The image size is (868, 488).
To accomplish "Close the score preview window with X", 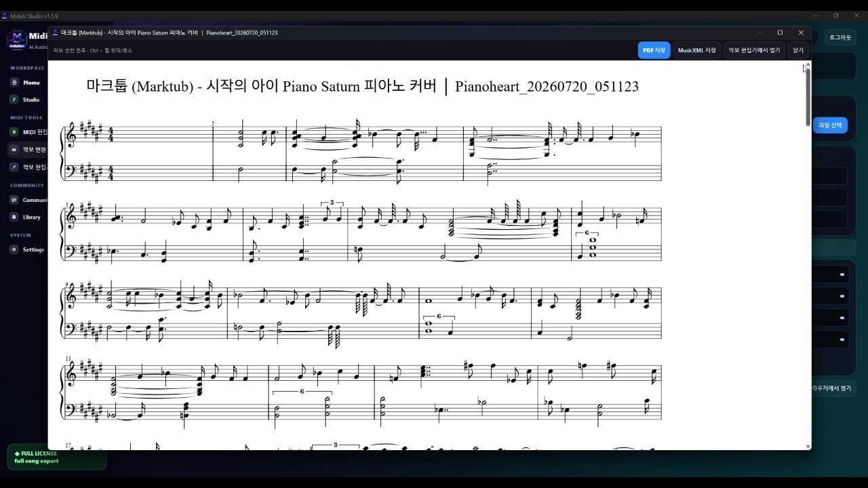I will click(801, 33).
